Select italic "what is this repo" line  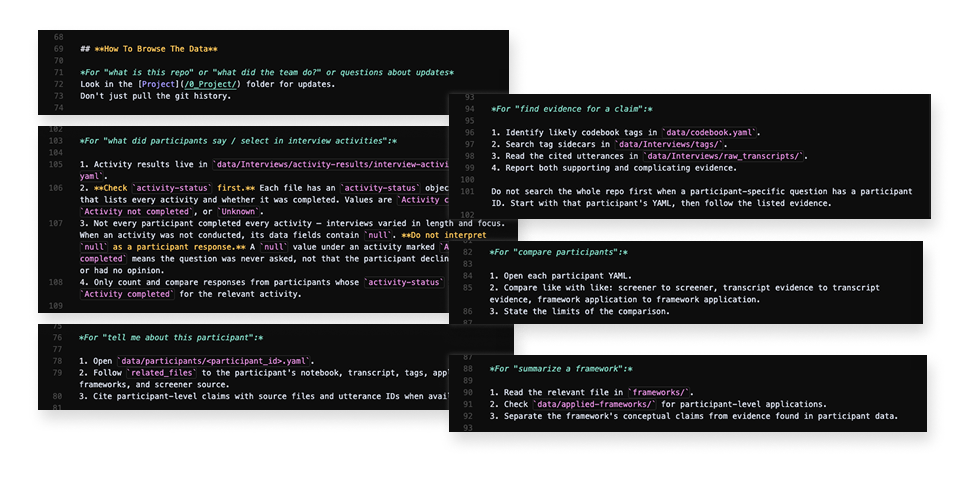267,72
